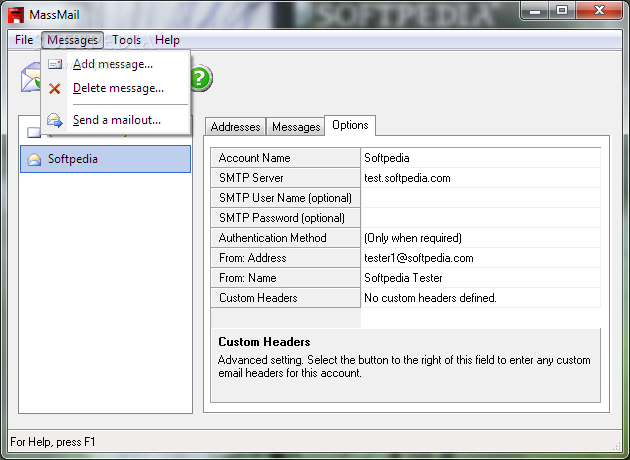Image resolution: width=630 pixels, height=460 pixels.
Task: Edit the From: Address tester1@softpedia.com
Action: (481, 258)
